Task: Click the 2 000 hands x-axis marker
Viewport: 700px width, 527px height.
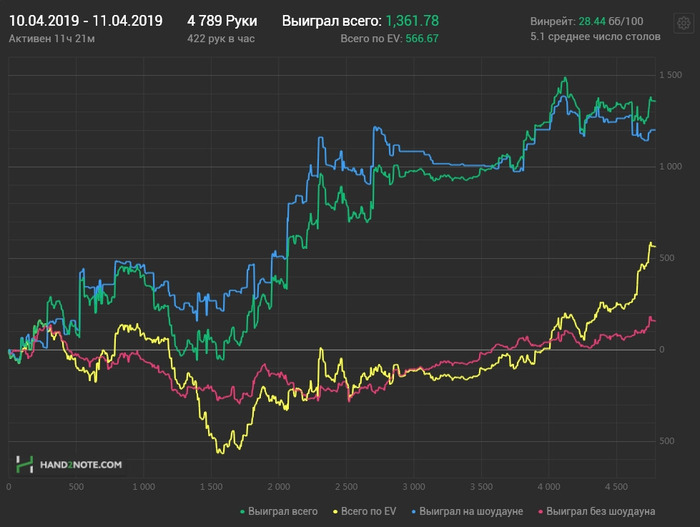Action: click(x=279, y=487)
